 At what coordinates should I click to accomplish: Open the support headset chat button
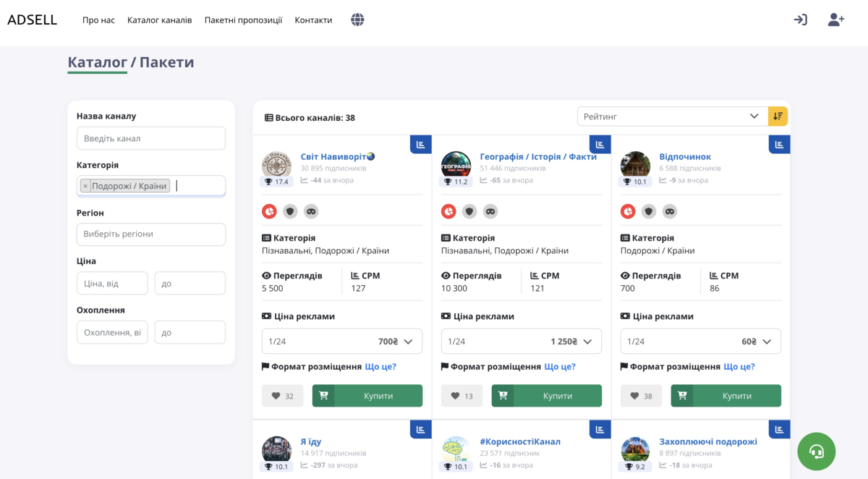coord(817,452)
